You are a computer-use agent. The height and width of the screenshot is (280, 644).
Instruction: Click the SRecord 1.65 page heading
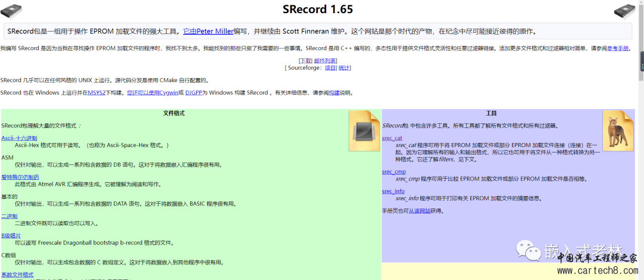pyautogui.click(x=317, y=9)
